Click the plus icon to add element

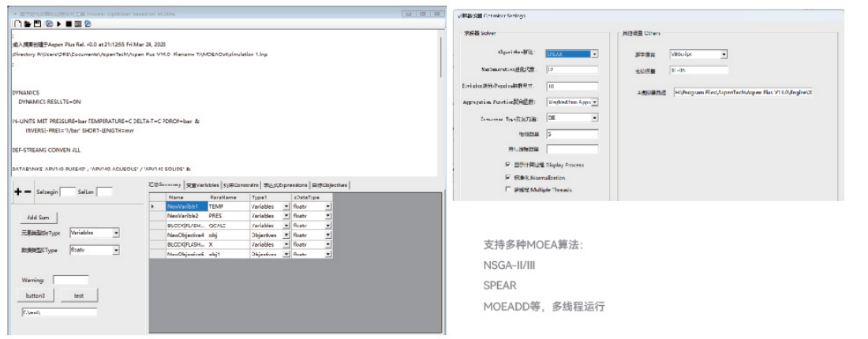click(18, 191)
